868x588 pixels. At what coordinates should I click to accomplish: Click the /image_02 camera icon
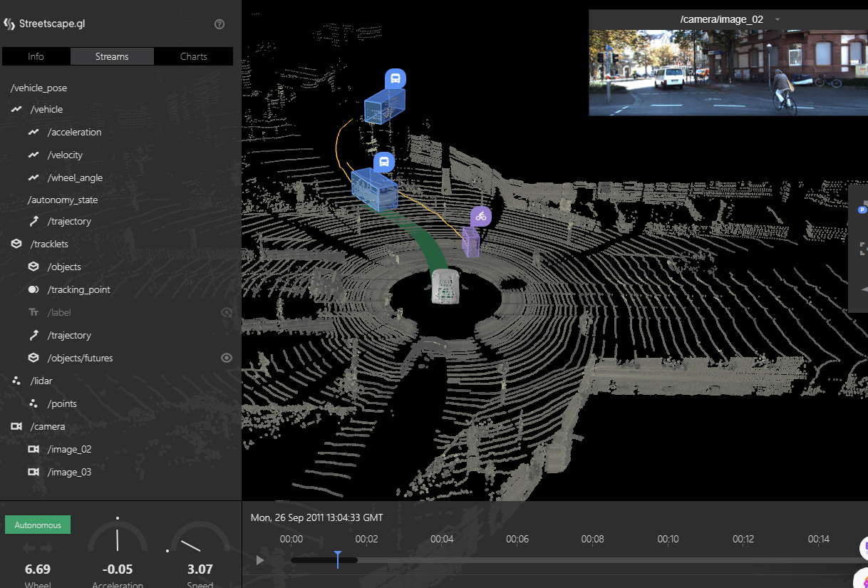pyautogui.click(x=33, y=449)
